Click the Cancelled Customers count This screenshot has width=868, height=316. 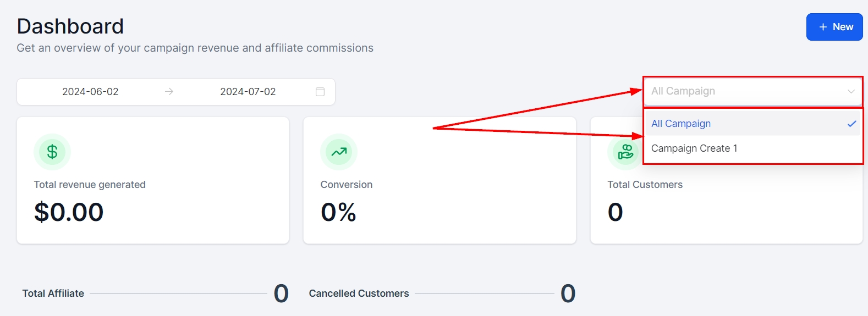pyautogui.click(x=568, y=293)
